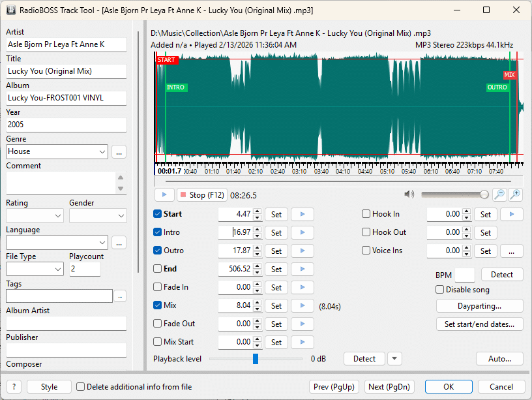Enable the Fade Out checkbox
532x400 pixels.
click(x=157, y=324)
